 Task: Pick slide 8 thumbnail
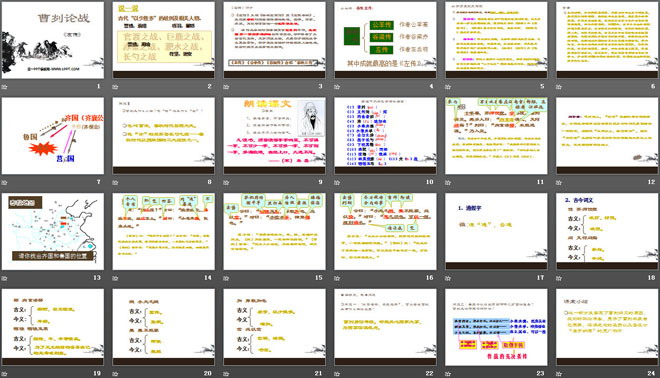click(163, 136)
